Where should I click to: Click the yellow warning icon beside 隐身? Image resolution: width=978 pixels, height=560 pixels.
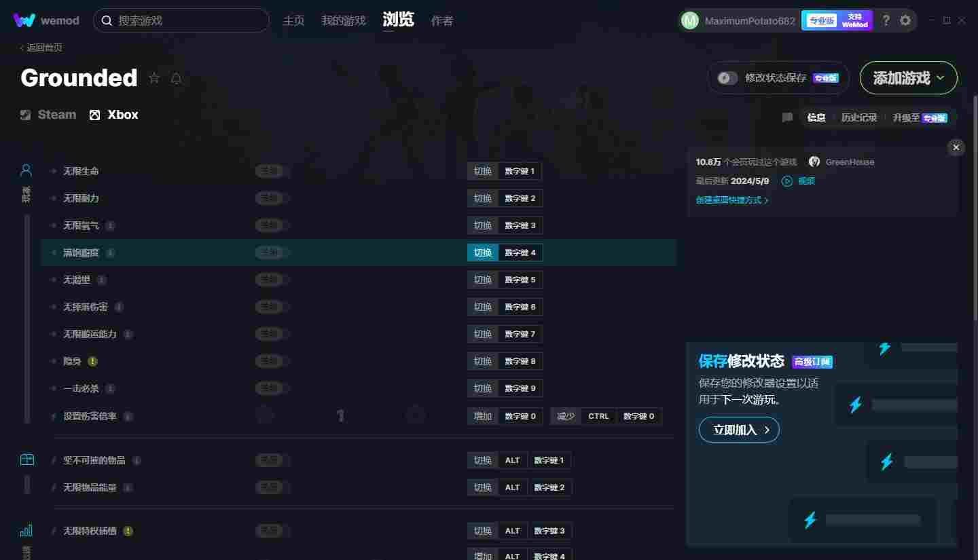pos(92,361)
